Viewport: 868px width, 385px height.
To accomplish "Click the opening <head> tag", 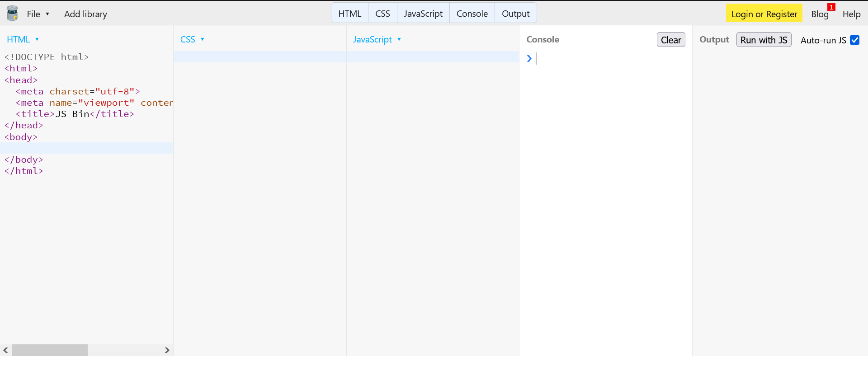I will [x=21, y=80].
